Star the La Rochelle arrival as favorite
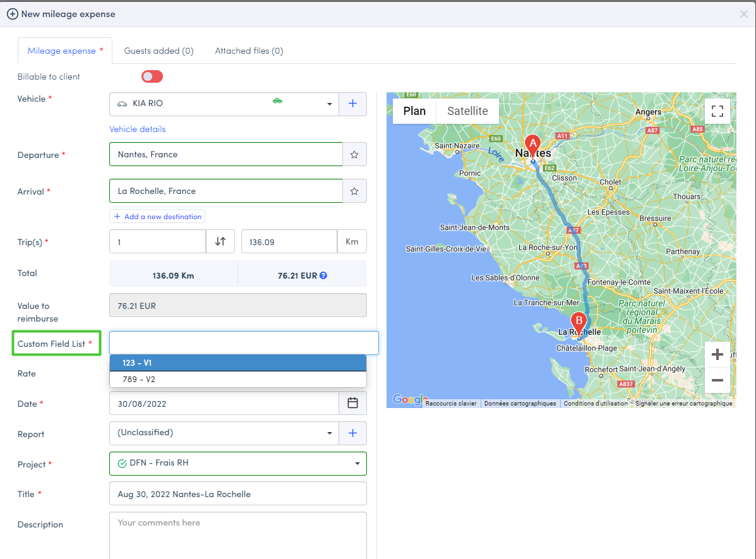The width and height of the screenshot is (756, 559). [354, 191]
